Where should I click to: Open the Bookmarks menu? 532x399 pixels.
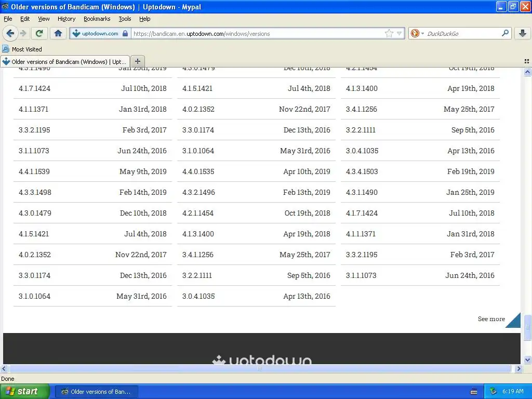pyautogui.click(x=97, y=19)
